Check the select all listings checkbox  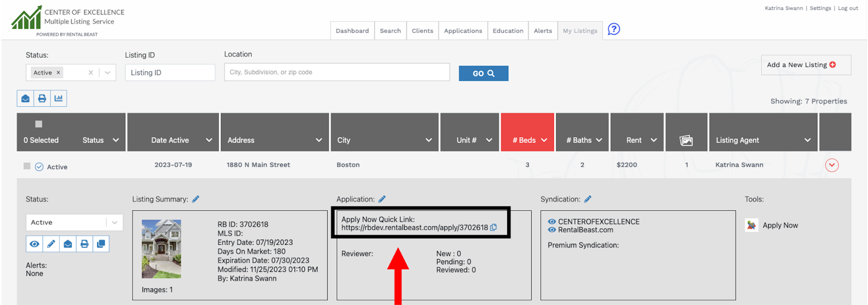(39, 124)
